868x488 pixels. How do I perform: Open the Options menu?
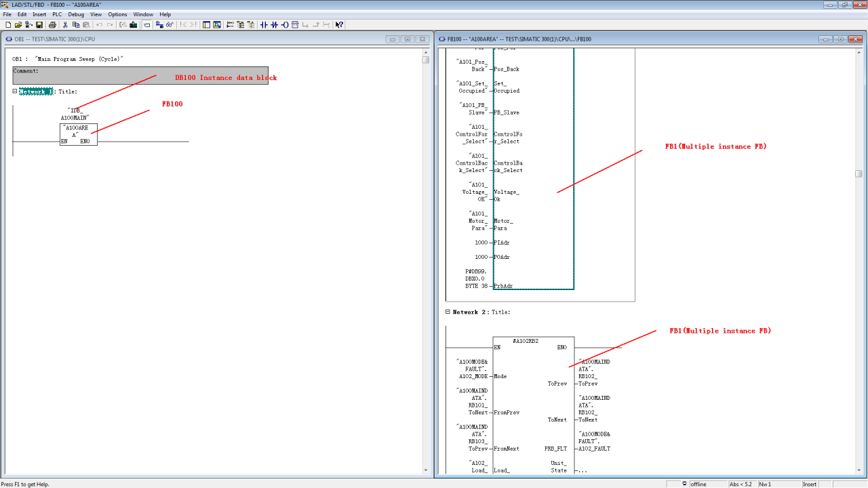coord(117,14)
